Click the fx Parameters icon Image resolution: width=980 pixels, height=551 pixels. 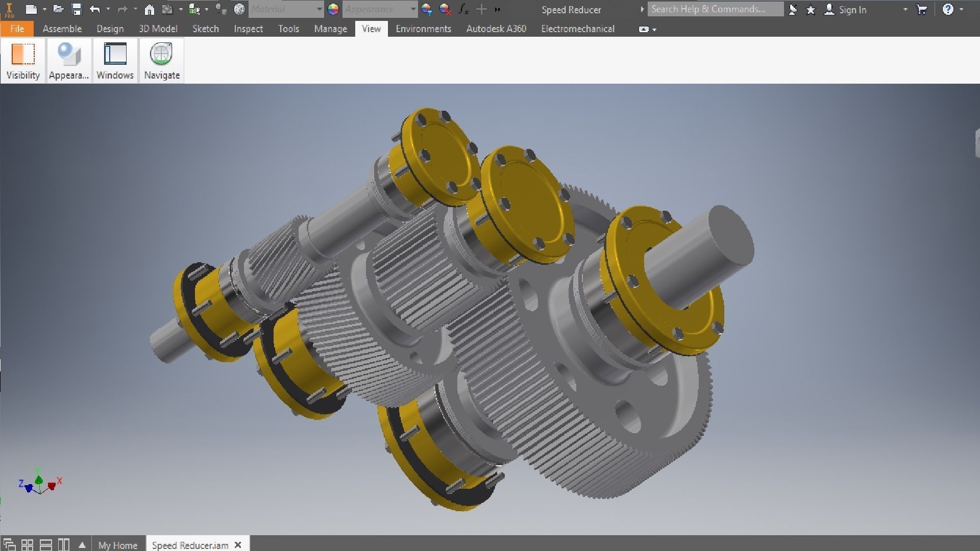point(463,9)
